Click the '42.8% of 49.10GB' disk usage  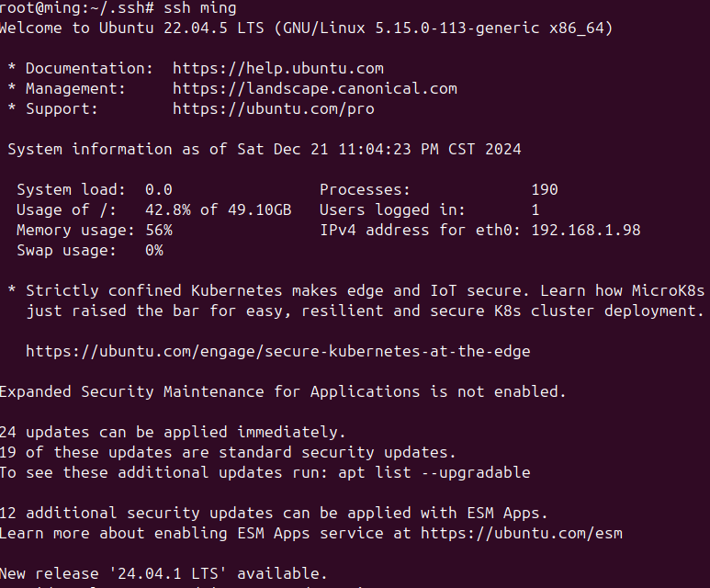tap(218, 209)
